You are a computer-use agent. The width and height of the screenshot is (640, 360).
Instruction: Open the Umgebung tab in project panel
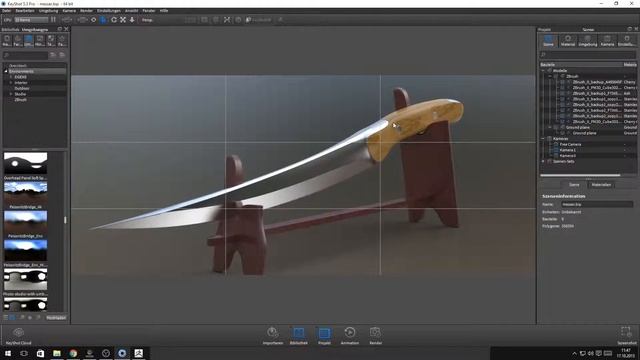tap(587, 40)
